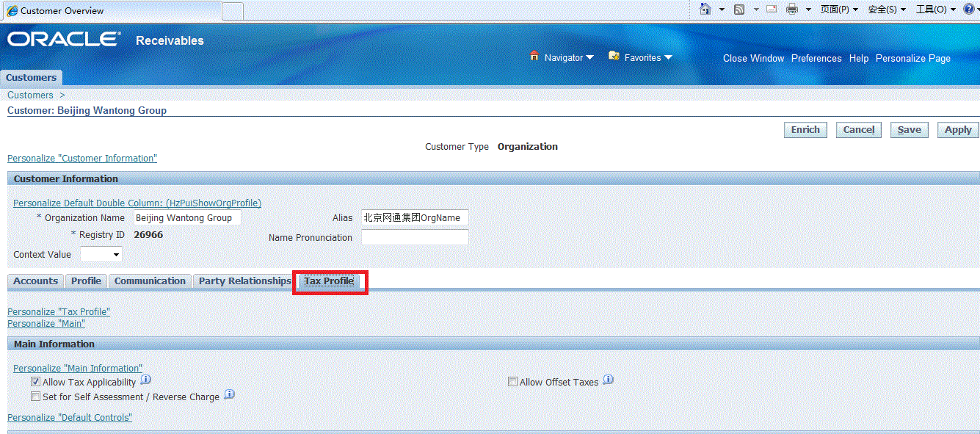Toggle Allow Tax Applicability checkbox
This screenshot has height=434, width=980.
(x=35, y=383)
